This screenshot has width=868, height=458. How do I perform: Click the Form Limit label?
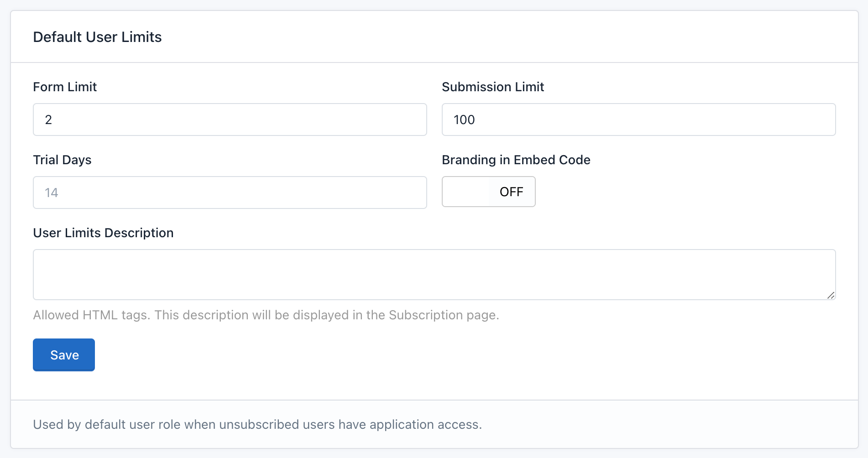[64, 87]
